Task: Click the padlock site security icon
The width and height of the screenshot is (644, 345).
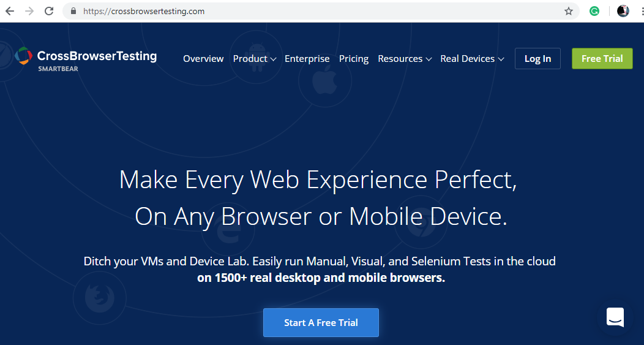Action: (73, 11)
